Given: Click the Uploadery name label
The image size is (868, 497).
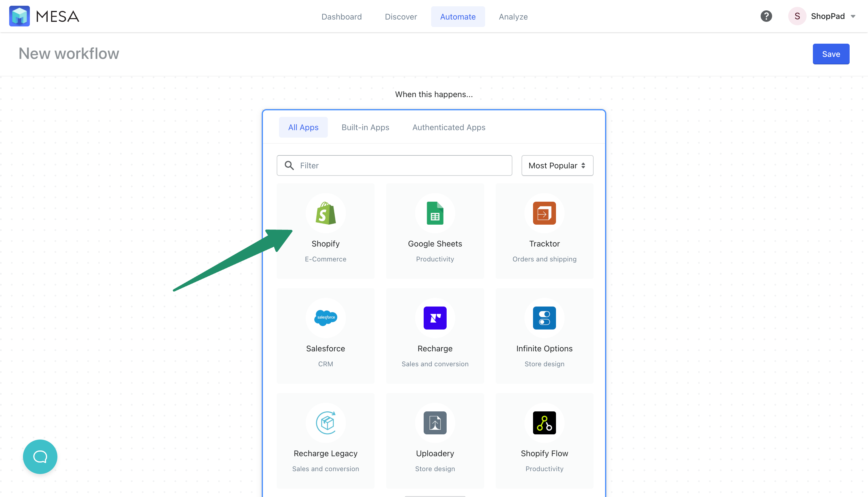Looking at the screenshot, I should click(435, 453).
